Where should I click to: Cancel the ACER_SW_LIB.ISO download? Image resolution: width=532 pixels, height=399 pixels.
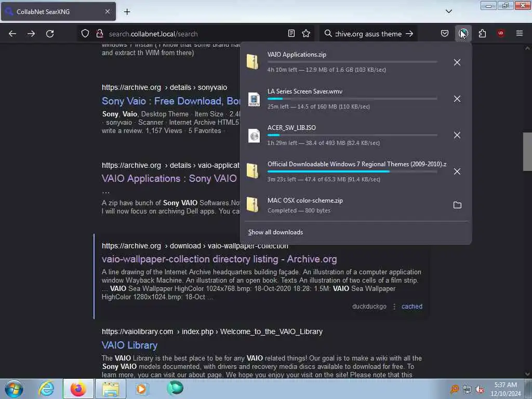tap(457, 135)
